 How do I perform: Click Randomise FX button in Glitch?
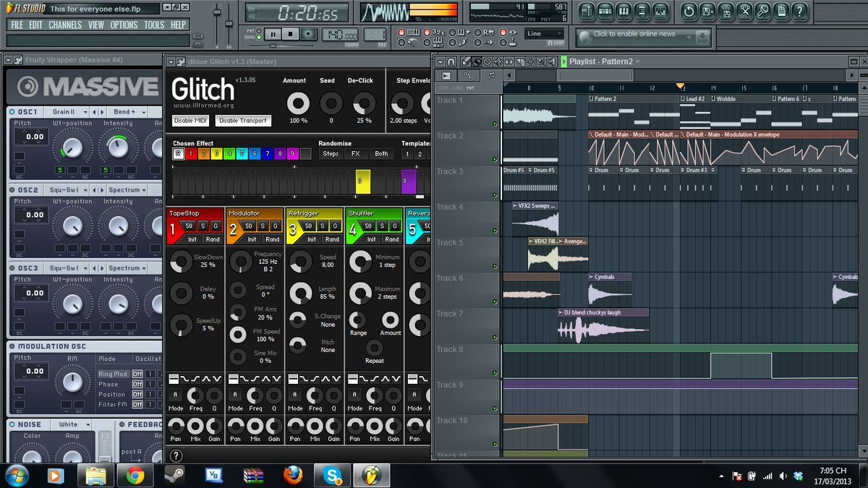[x=355, y=154]
